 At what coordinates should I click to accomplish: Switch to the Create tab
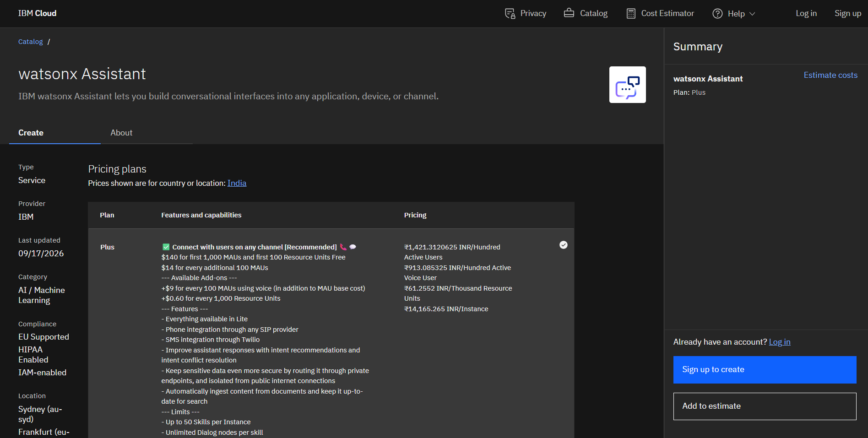(55, 133)
